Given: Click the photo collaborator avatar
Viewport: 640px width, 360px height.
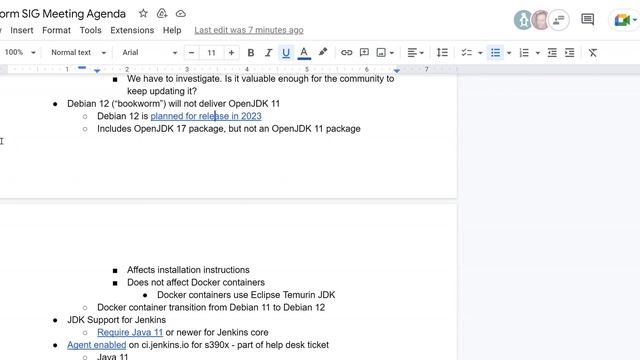Looking at the screenshot, I should pos(540,20).
